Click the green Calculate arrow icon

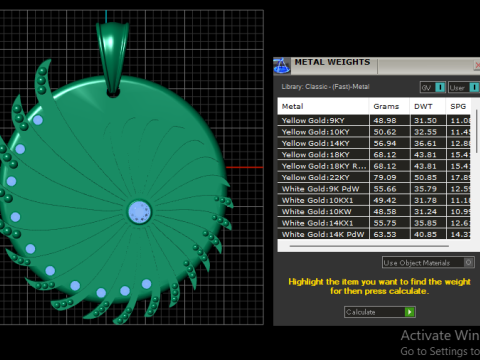click(409, 312)
